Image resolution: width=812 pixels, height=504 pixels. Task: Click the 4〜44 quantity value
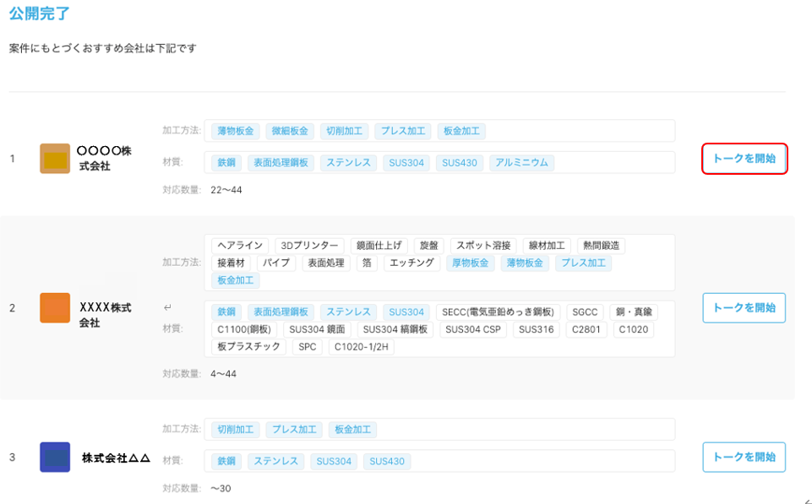click(223, 374)
